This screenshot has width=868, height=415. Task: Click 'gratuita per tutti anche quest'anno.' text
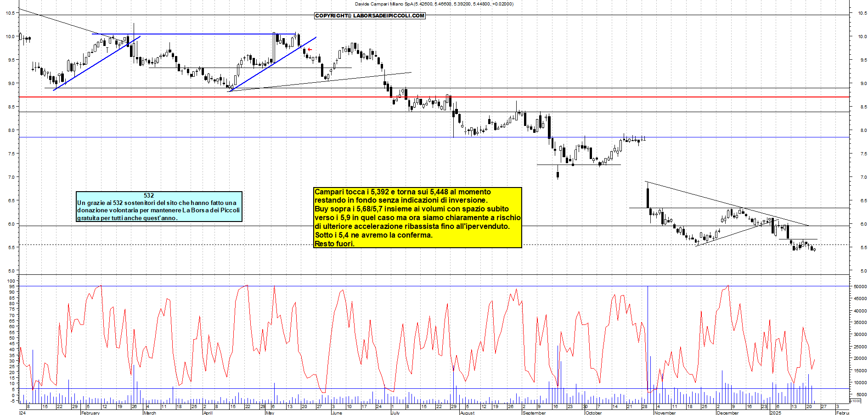tap(127, 218)
